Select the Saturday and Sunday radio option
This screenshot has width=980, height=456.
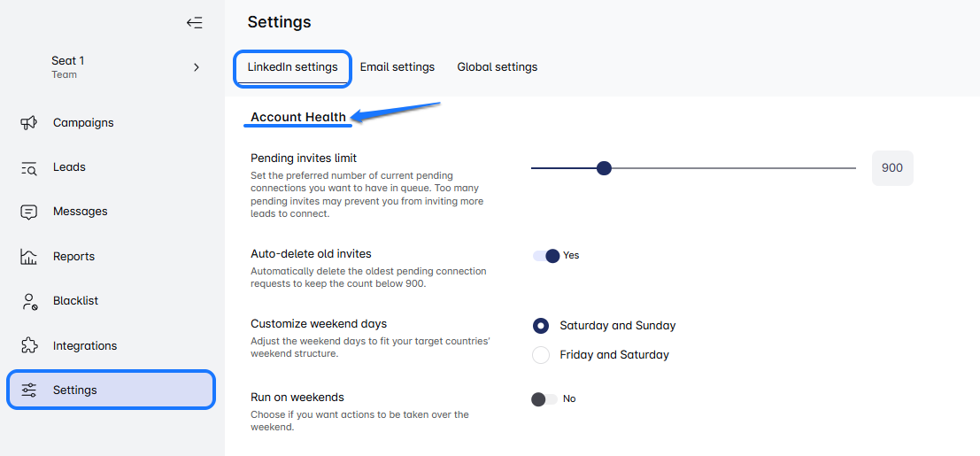click(541, 326)
